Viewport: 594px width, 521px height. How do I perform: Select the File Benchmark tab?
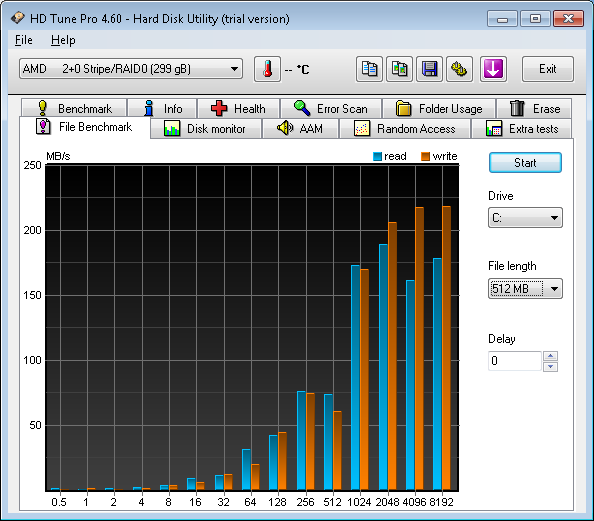[84, 127]
